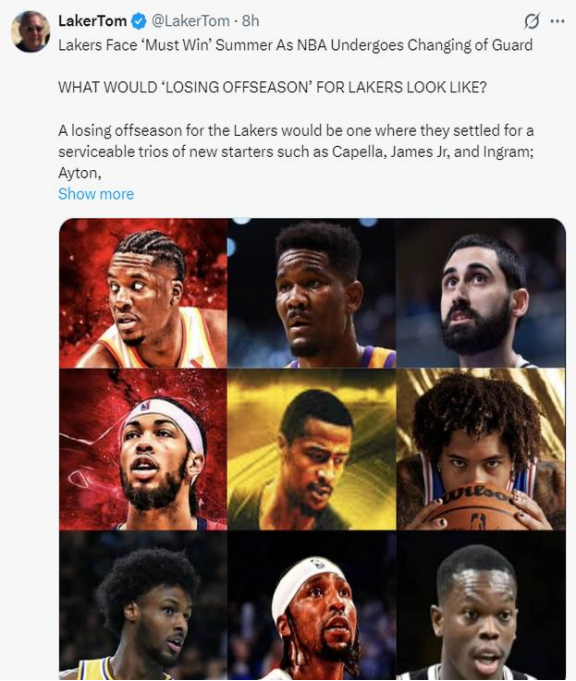The image size is (576, 681).
Task: Click the tweet headline text about Lakers
Action: pyautogui.click(x=295, y=45)
